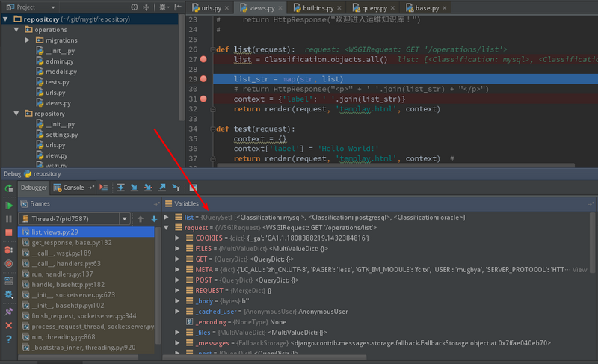Close the urls.py tab
Screen dimensions: 598x364
227,8
